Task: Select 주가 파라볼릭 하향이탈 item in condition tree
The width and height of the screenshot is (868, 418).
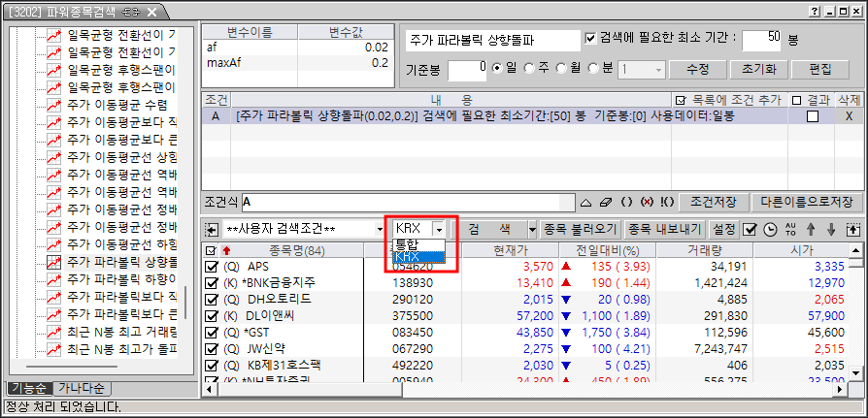Action: pyautogui.click(x=121, y=278)
